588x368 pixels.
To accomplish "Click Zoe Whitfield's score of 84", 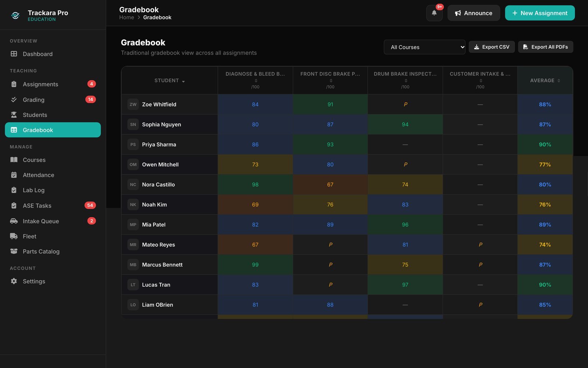I will [255, 105].
